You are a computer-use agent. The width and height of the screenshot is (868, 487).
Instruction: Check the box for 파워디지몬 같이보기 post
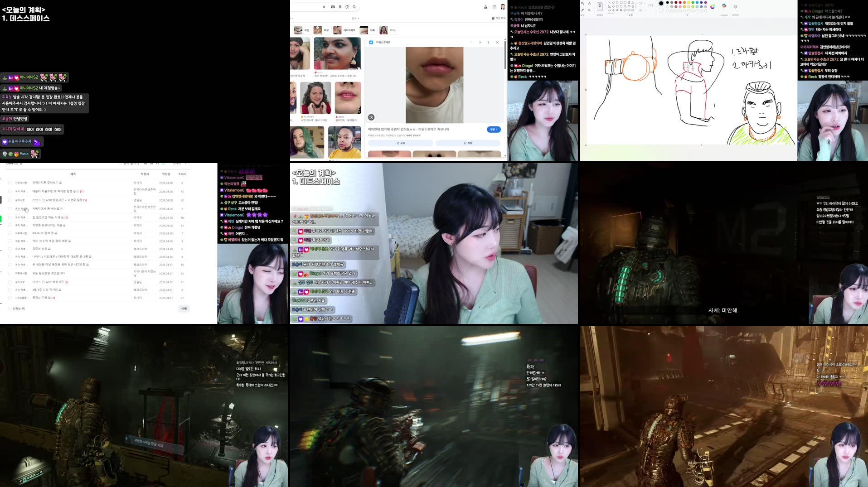click(x=10, y=183)
